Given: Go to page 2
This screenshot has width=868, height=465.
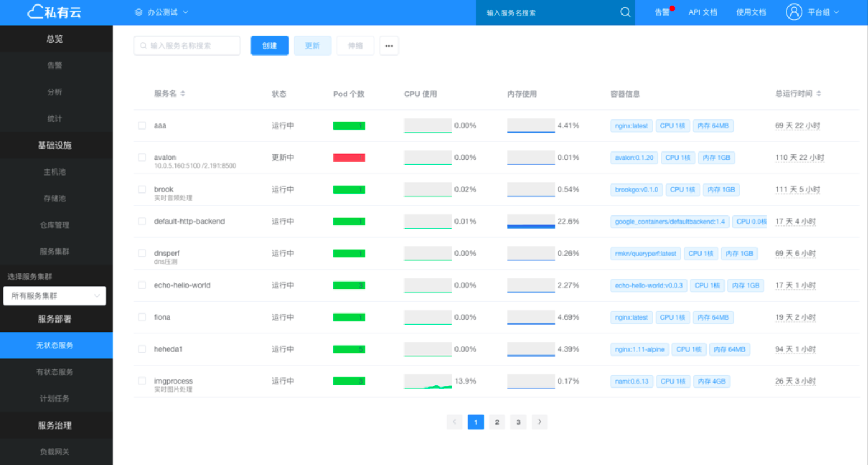Looking at the screenshot, I should click(x=497, y=422).
